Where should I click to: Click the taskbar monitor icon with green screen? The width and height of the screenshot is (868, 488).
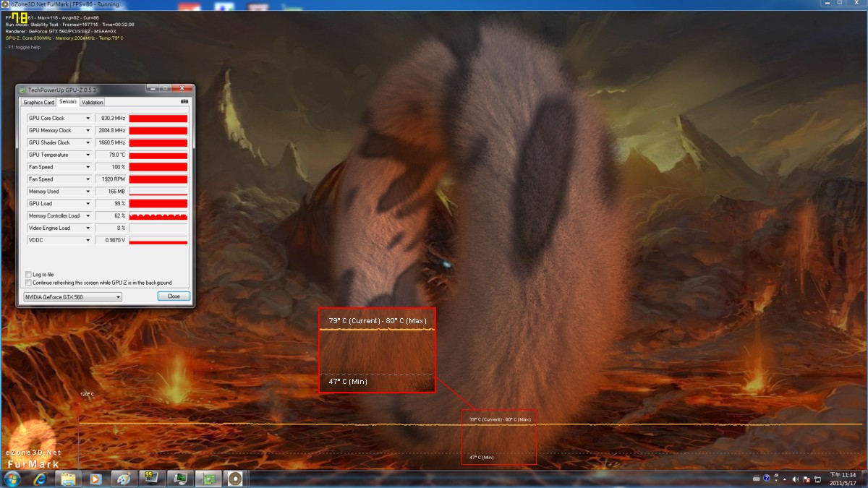[179, 479]
